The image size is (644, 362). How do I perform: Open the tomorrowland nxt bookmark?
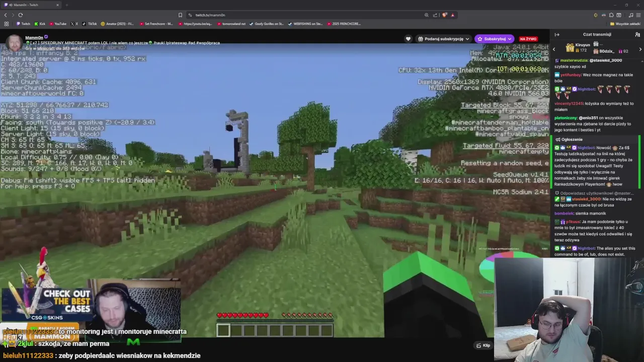[231, 24]
